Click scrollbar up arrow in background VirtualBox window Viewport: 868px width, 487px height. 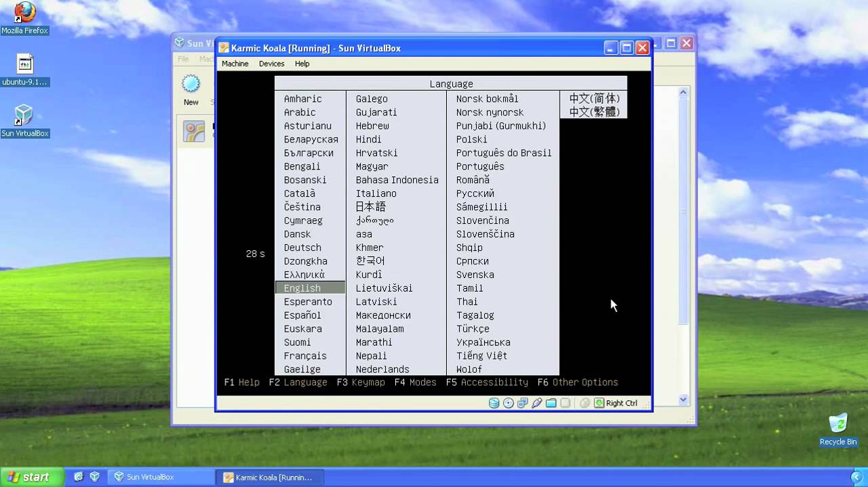(x=684, y=93)
